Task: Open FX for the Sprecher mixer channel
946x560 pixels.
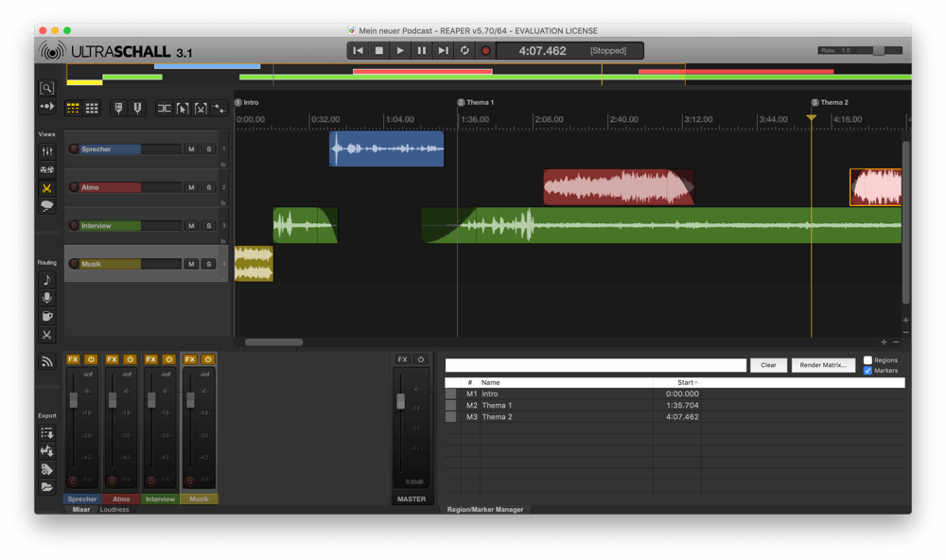Action: point(73,359)
